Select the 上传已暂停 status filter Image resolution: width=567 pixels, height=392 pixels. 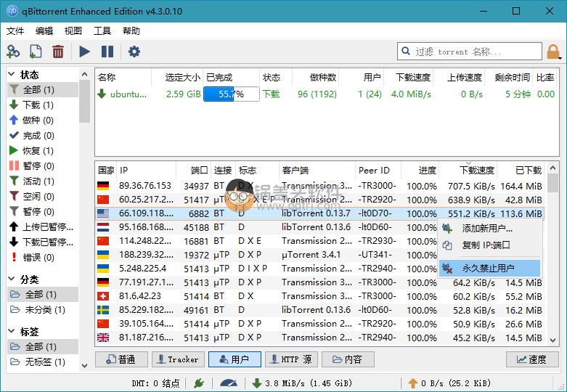(x=43, y=226)
